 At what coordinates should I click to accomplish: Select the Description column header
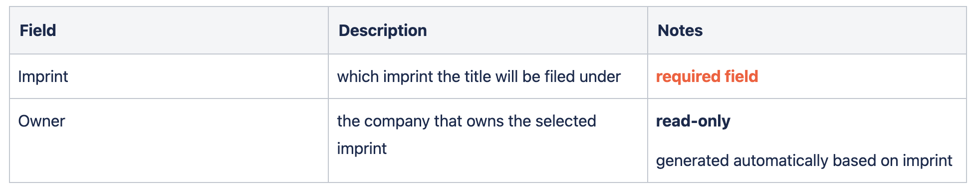[383, 30]
